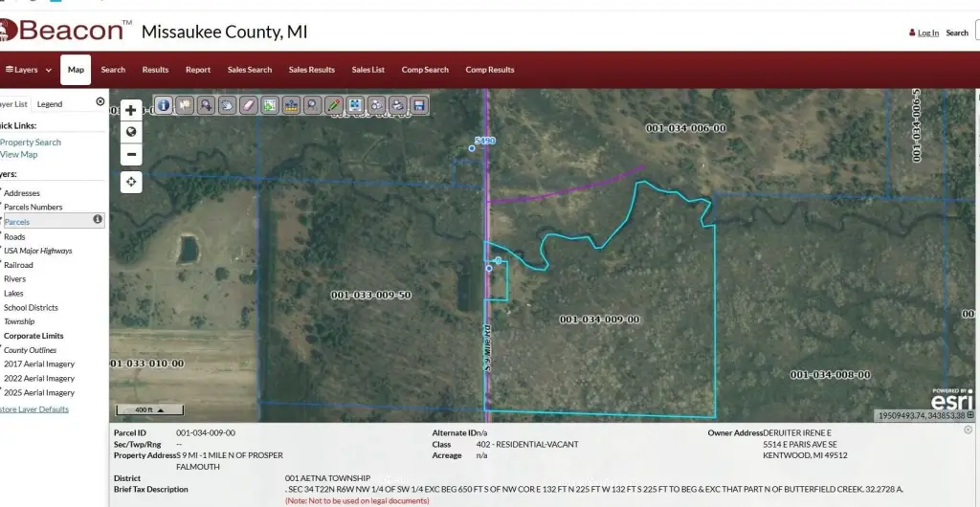Reset map to full extent globe
This screenshot has height=507, width=980.
[x=131, y=132]
